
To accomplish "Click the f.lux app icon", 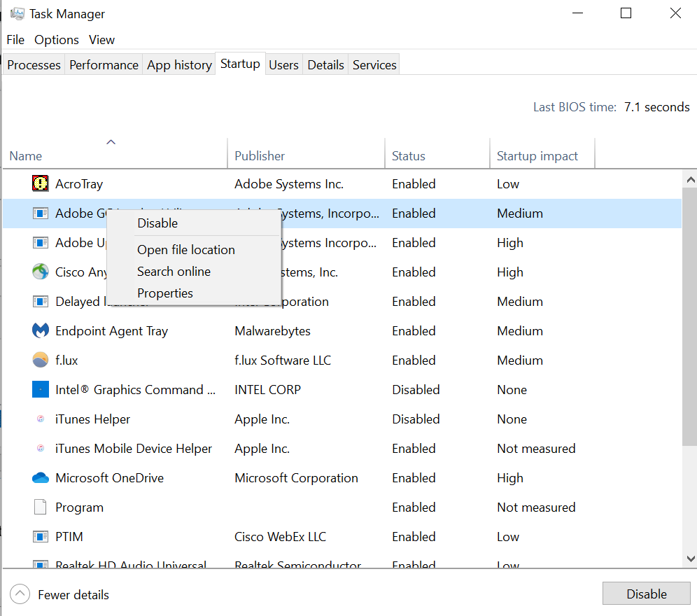I will (x=41, y=360).
